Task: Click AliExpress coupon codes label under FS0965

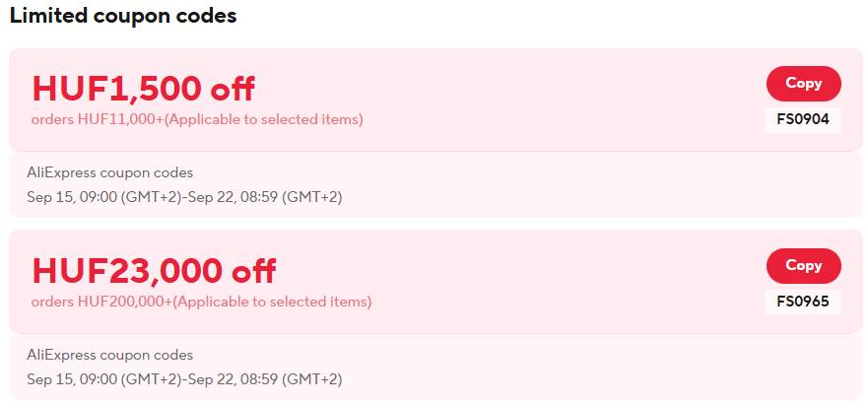Action: [x=110, y=355]
